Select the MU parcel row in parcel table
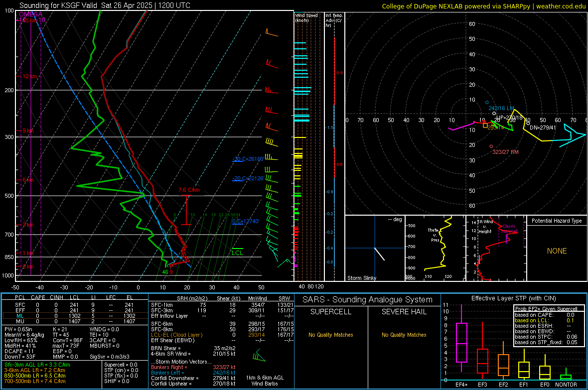Screen dimensions: 588x390 75,321
